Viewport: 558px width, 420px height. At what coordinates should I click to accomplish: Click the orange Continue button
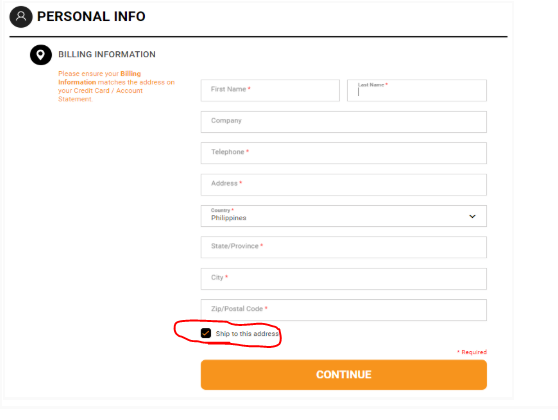coord(344,375)
